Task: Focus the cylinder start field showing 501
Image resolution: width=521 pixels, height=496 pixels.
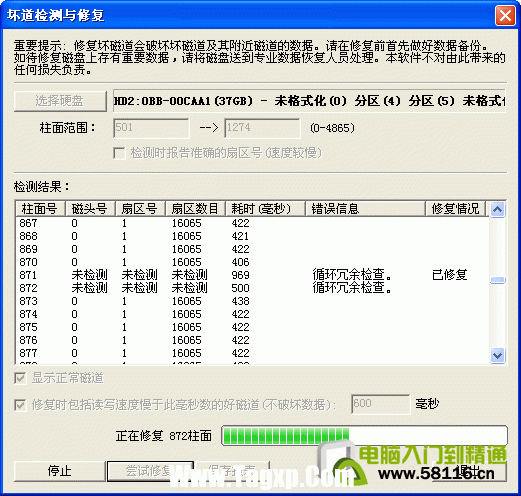Action: [x=151, y=128]
